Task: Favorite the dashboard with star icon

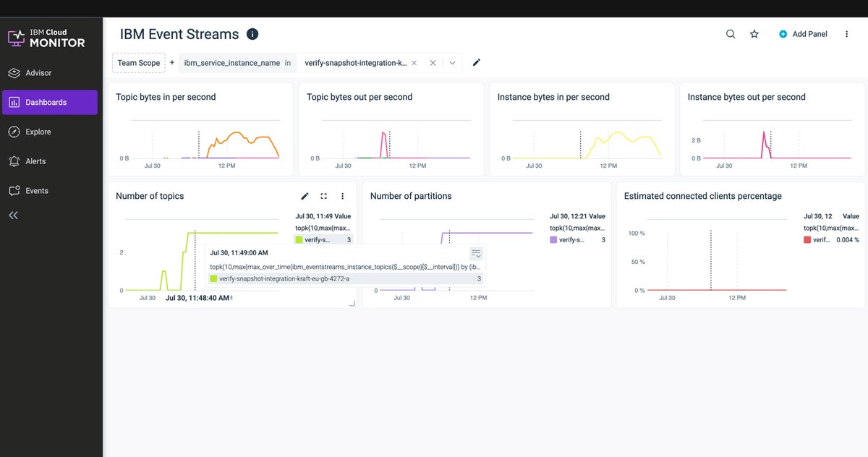Action: point(754,34)
